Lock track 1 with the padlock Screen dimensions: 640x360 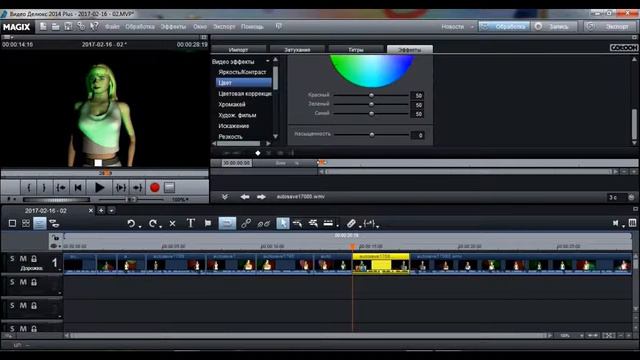(x=34, y=259)
